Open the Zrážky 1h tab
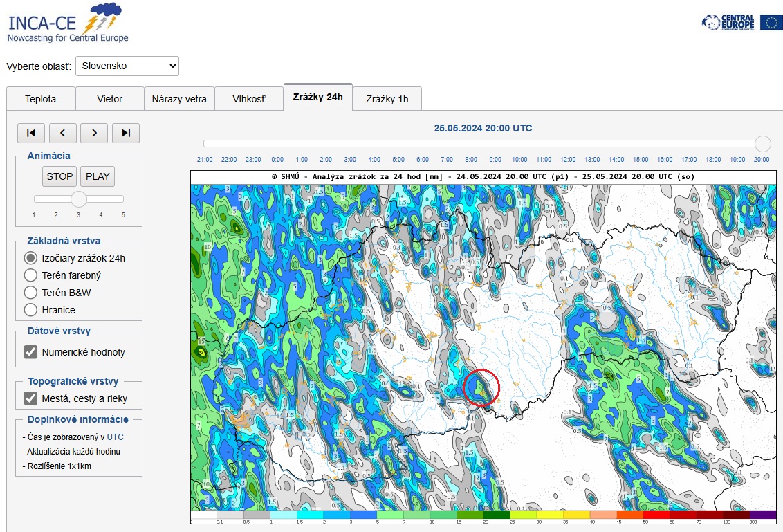The width and height of the screenshot is (783, 532). [x=387, y=99]
